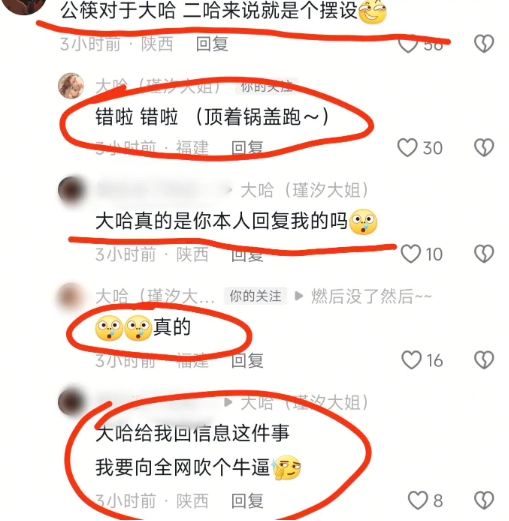509x521 pixels.
Task: Open the avatar beside the 真的 reply
Action: pos(71,296)
